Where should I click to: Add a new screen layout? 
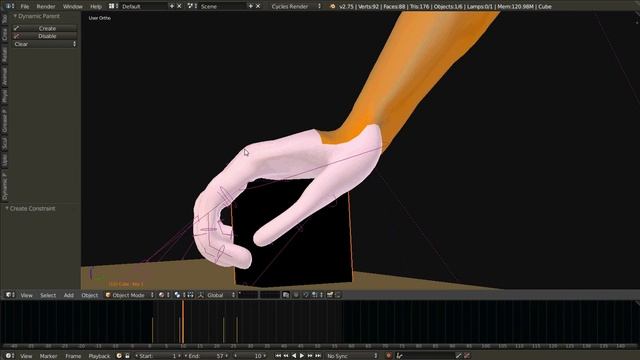click(x=171, y=6)
